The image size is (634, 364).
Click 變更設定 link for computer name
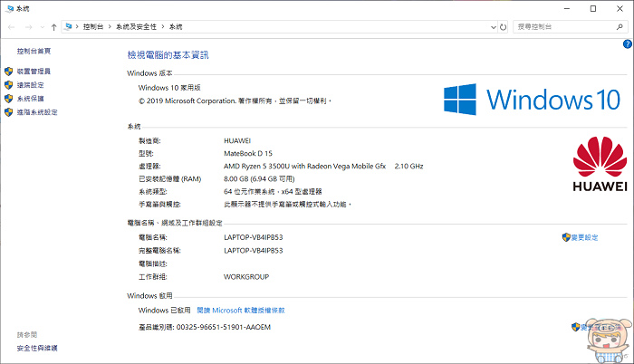pos(584,237)
